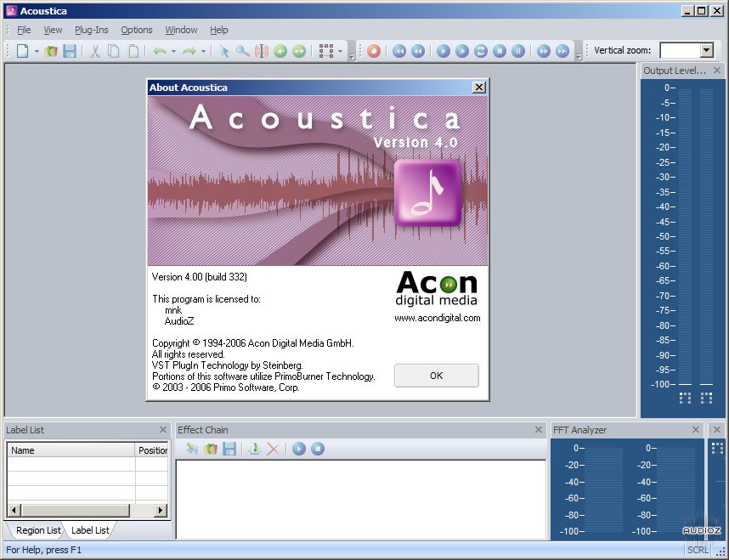Open the Vertical zoom combo box
Image resolution: width=729 pixels, height=560 pixels.
[687, 50]
